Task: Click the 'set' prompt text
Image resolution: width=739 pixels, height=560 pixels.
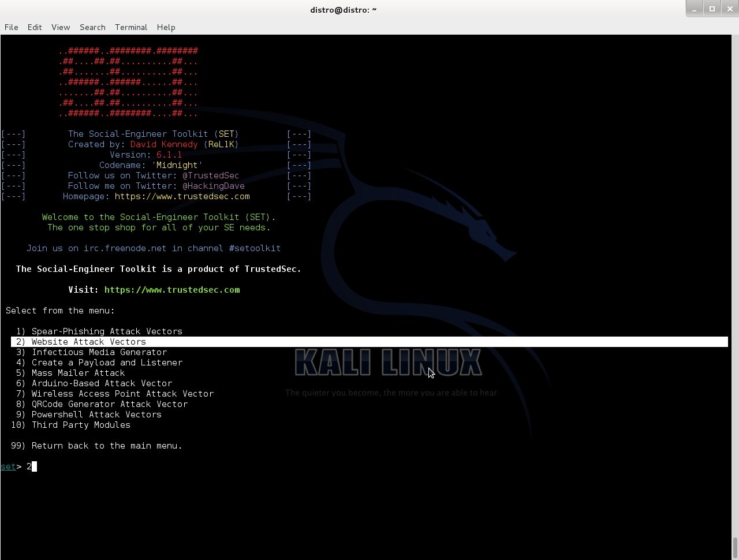Action: (8, 466)
